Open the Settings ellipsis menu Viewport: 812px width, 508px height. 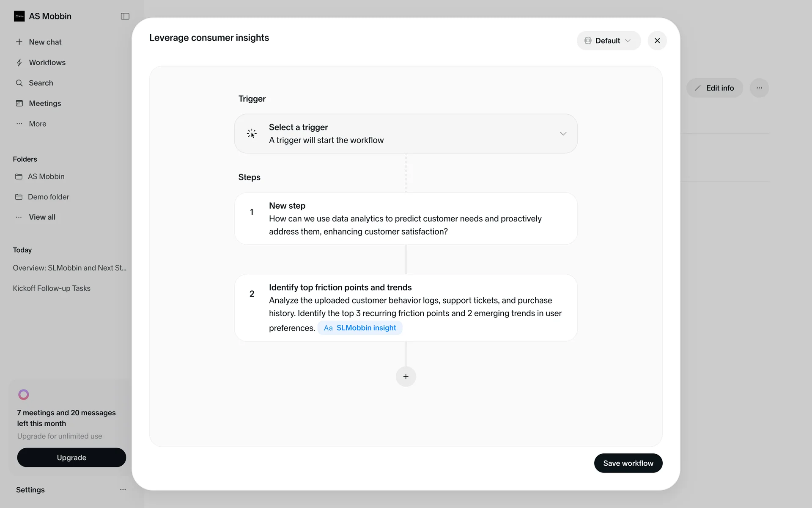123,490
